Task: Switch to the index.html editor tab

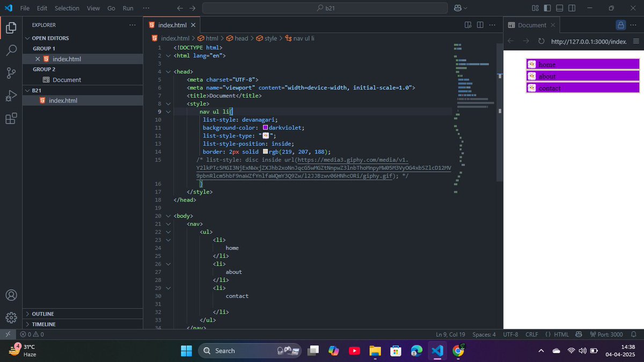Action: [x=171, y=25]
